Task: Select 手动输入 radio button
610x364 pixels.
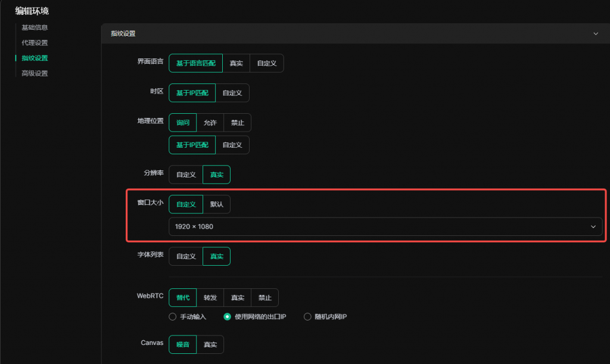Action: pos(173,317)
